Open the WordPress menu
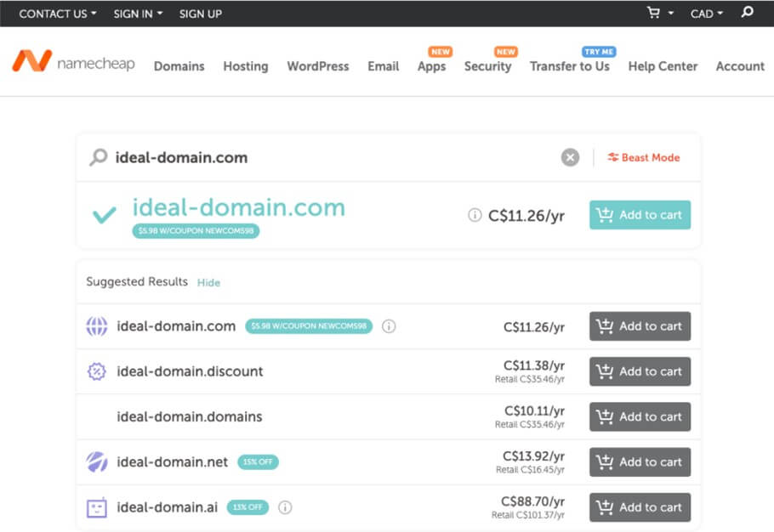Viewport: 774px width, 532px height. point(318,66)
